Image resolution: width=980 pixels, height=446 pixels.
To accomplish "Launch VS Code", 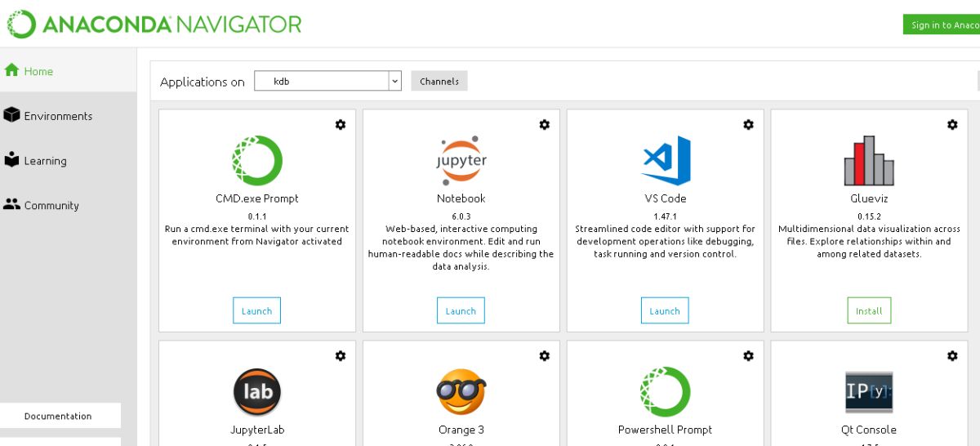I will (665, 310).
